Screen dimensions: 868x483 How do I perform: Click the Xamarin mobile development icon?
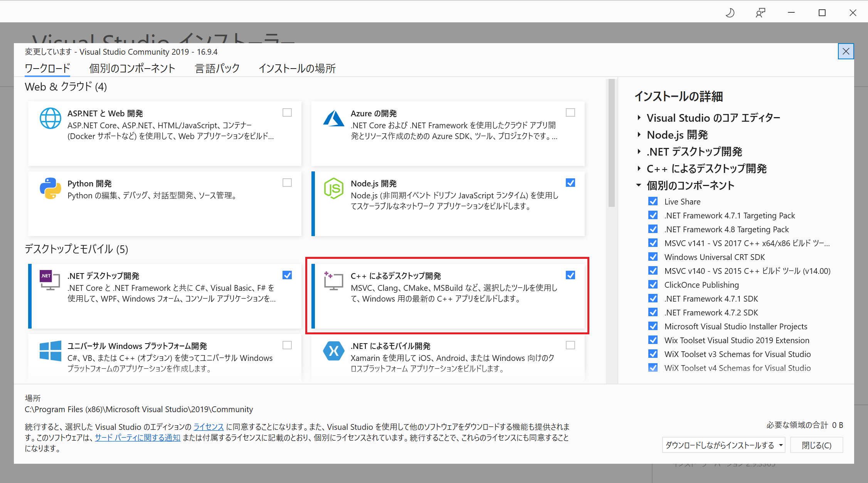[x=334, y=351]
